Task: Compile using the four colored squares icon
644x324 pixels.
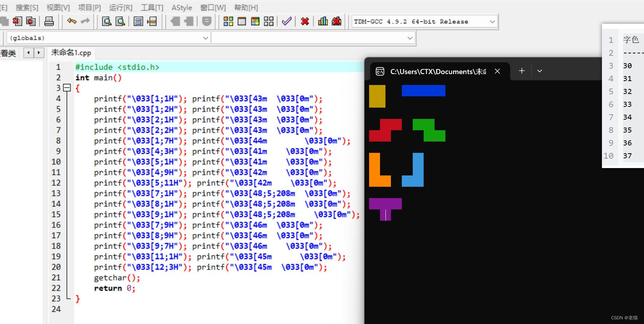Action: (228, 21)
